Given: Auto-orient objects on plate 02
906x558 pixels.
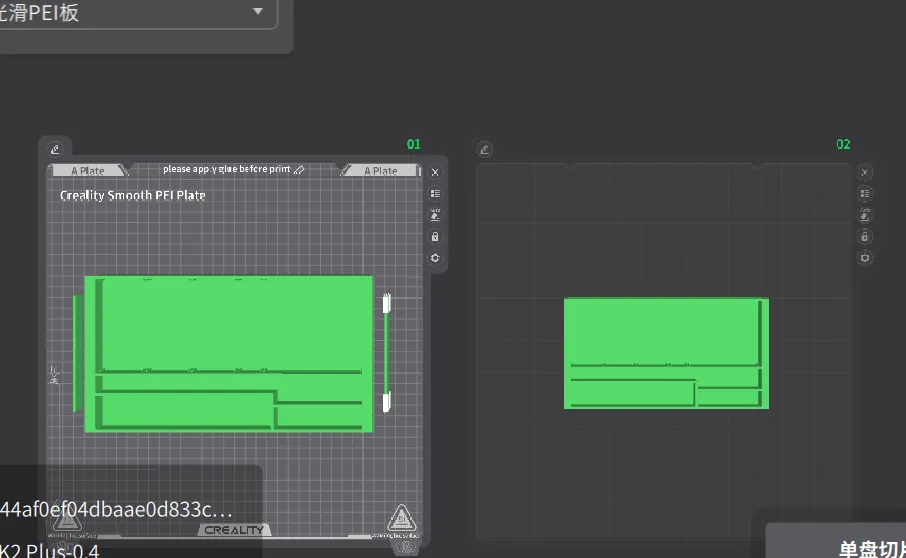Looking at the screenshot, I should [x=865, y=215].
